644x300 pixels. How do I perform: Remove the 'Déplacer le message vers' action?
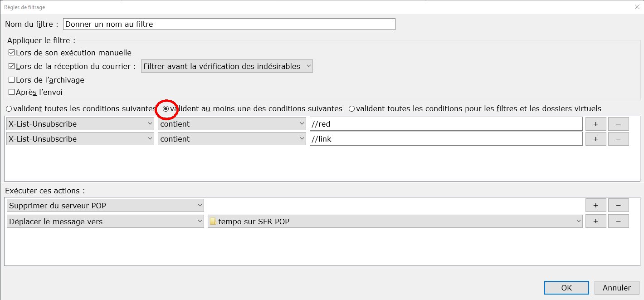pos(618,221)
